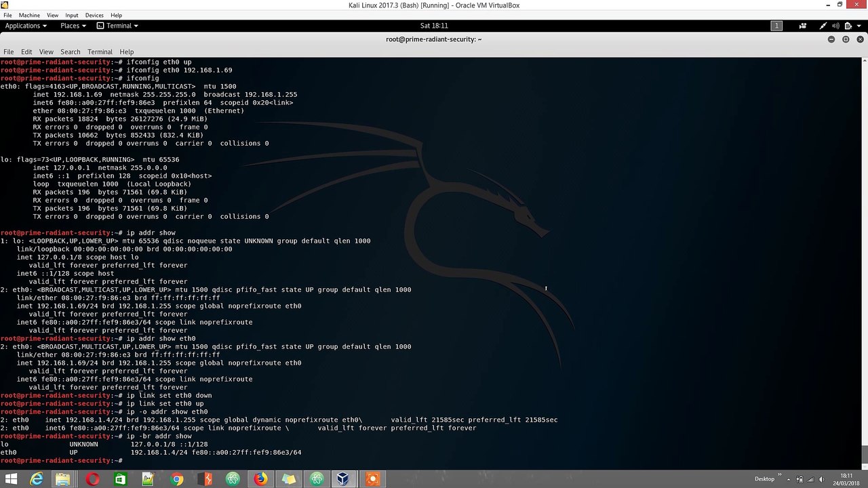
Task: Open VirtualBox Machine menu
Action: [29, 15]
